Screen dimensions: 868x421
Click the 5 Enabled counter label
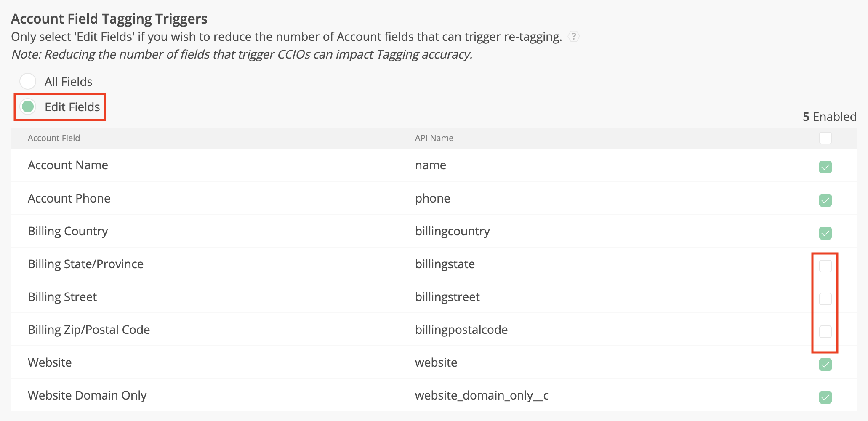829,117
